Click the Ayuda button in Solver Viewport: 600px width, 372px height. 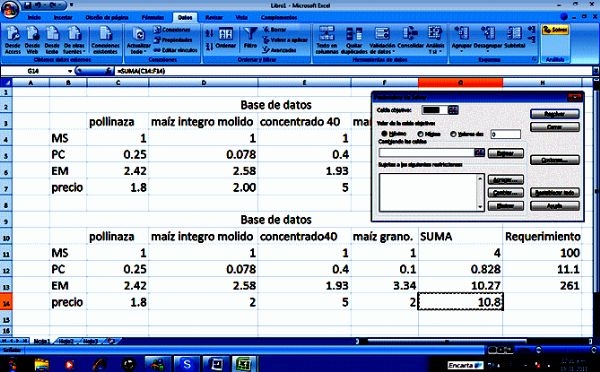tap(554, 206)
